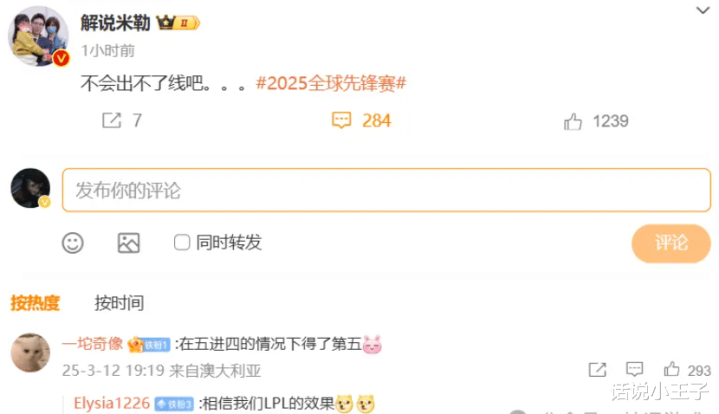Screen dimensions: 719x414
Task: Like the post with 1239 likes
Action: [x=573, y=121]
